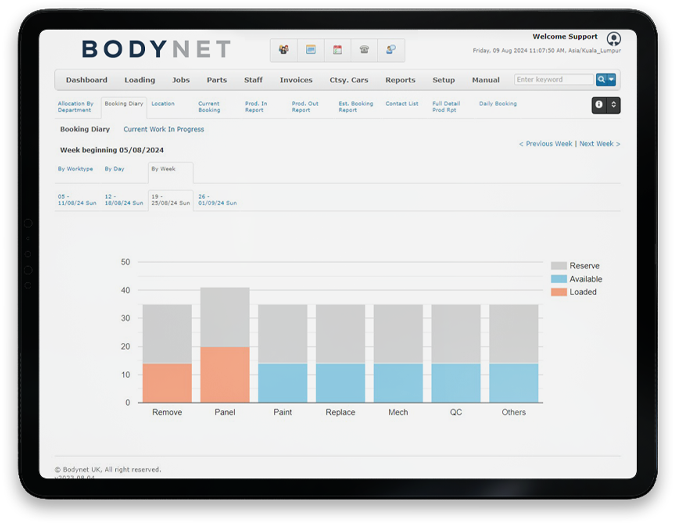Image resolution: width=676 pixels, height=523 pixels.
Task: Click the window card toolbar icon
Action: click(x=310, y=50)
